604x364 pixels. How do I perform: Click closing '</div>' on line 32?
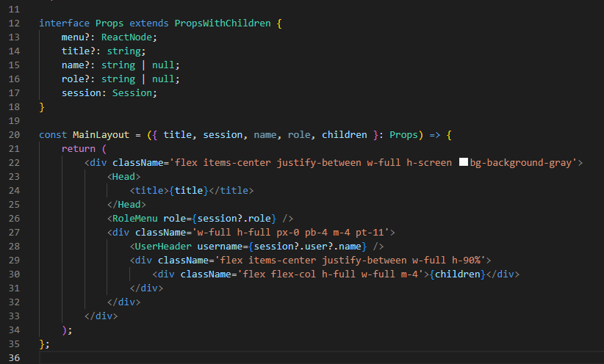[x=123, y=302]
